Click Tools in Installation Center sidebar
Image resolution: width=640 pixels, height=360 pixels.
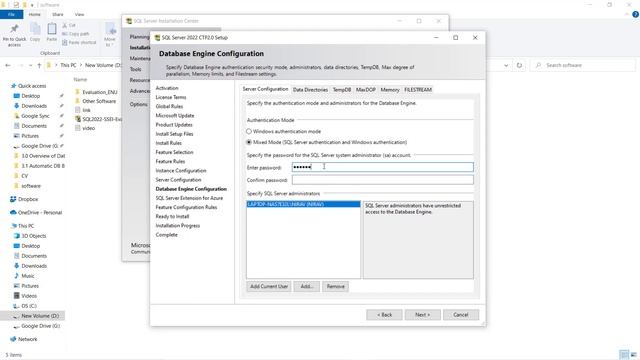136,69
